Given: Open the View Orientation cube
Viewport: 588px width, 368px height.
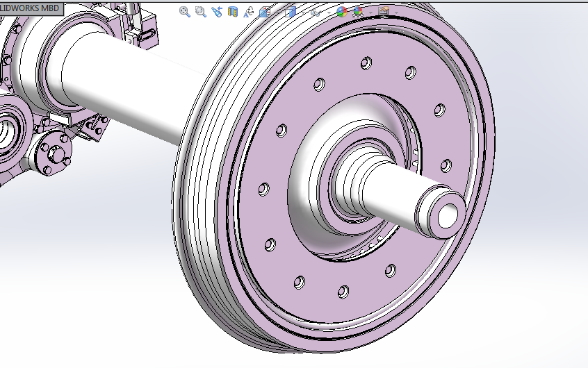Looking at the screenshot, I should (265, 12).
